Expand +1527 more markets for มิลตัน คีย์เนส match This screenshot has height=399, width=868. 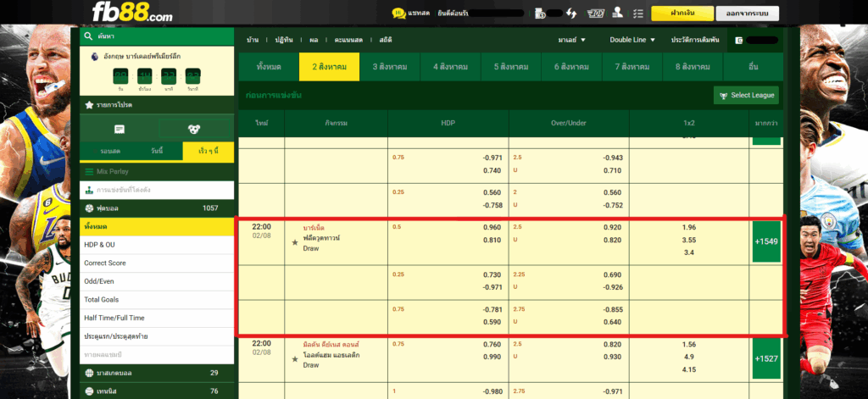tap(766, 358)
